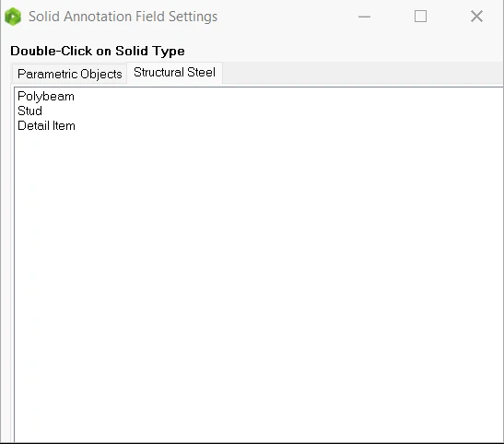Switch to the Parametric Objects tab
Image resolution: width=504 pixels, height=444 pixels.
69,74
